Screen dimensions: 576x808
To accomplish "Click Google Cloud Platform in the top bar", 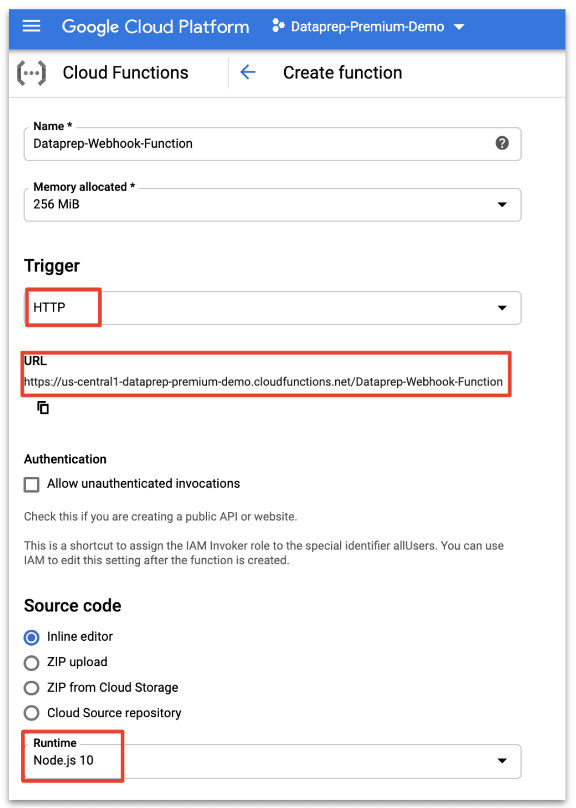I will (x=155, y=26).
